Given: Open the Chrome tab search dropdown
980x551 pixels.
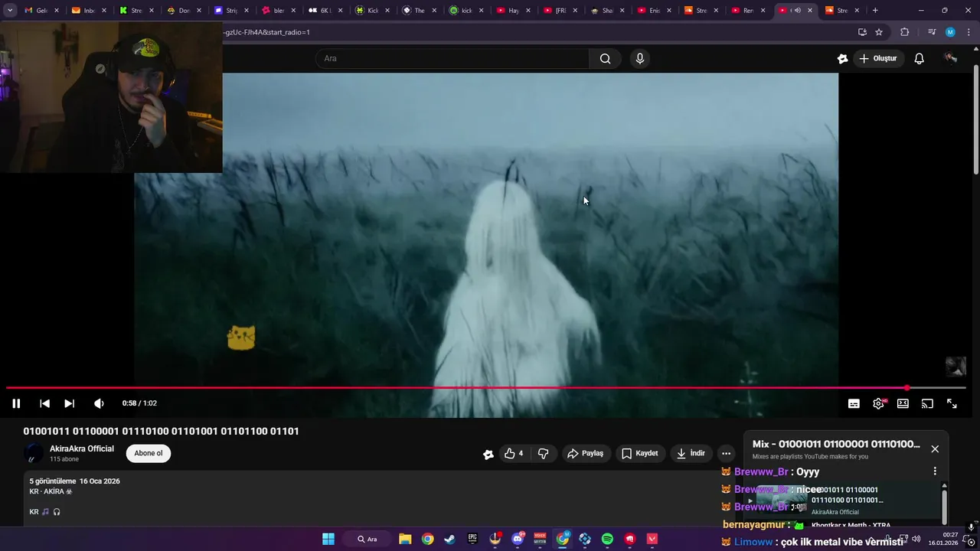Looking at the screenshot, I should 10,10.
